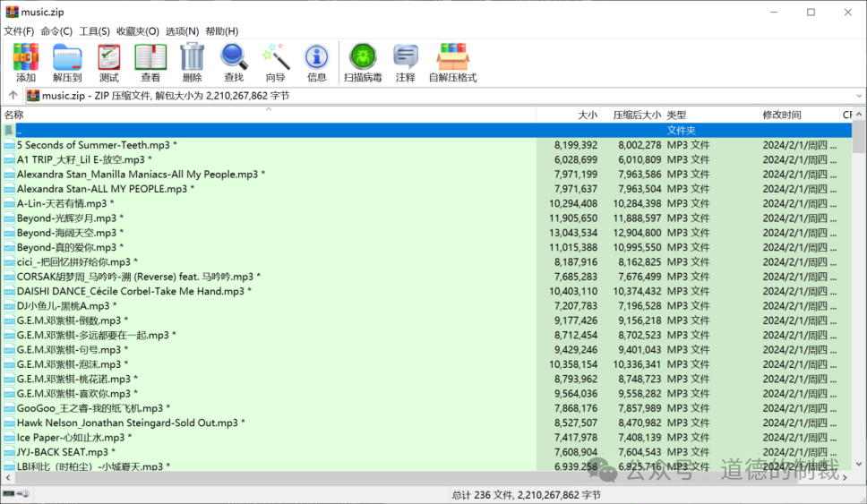
Task: Select the parent folder '..' row
Action: pos(426,131)
